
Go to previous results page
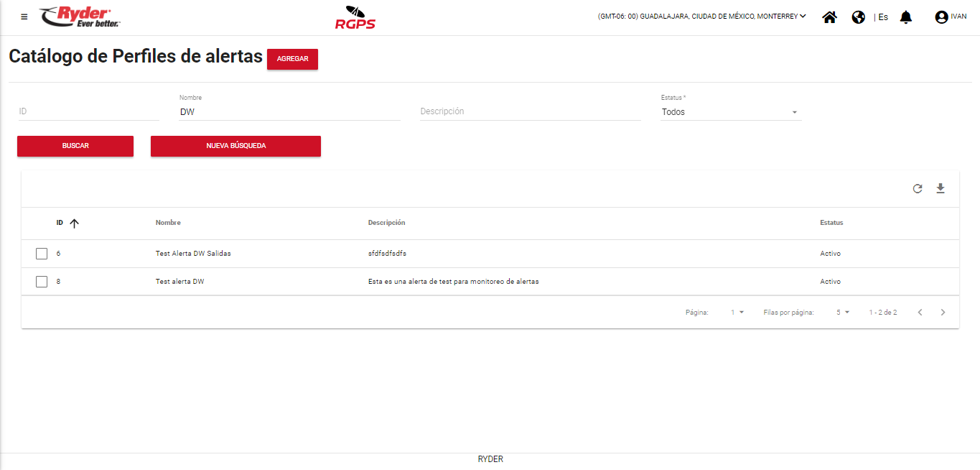click(x=920, y=313)
